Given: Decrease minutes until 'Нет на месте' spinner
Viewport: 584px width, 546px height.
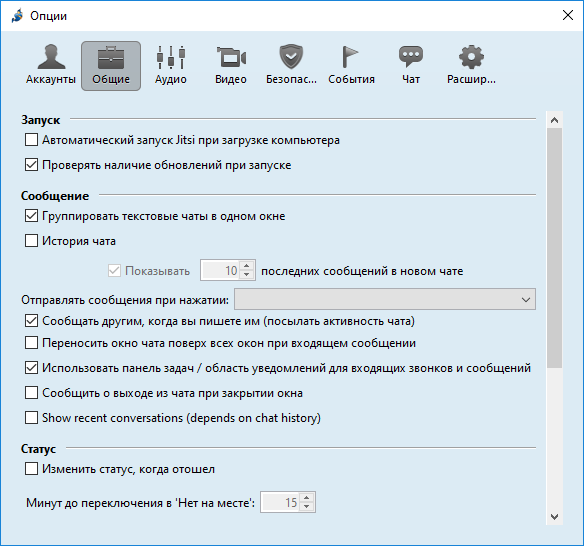Looking at the screenshot, I should pos(307,507).
